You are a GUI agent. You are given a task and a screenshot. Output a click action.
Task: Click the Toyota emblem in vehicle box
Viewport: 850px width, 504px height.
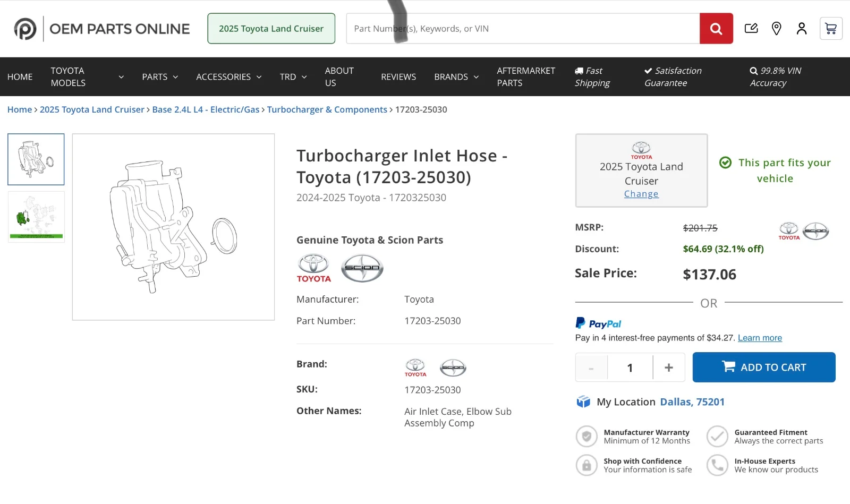(641, 150)
